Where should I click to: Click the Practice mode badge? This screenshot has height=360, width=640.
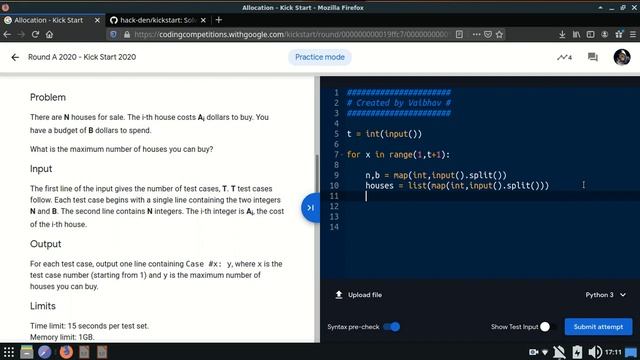[x=320, y=57]
